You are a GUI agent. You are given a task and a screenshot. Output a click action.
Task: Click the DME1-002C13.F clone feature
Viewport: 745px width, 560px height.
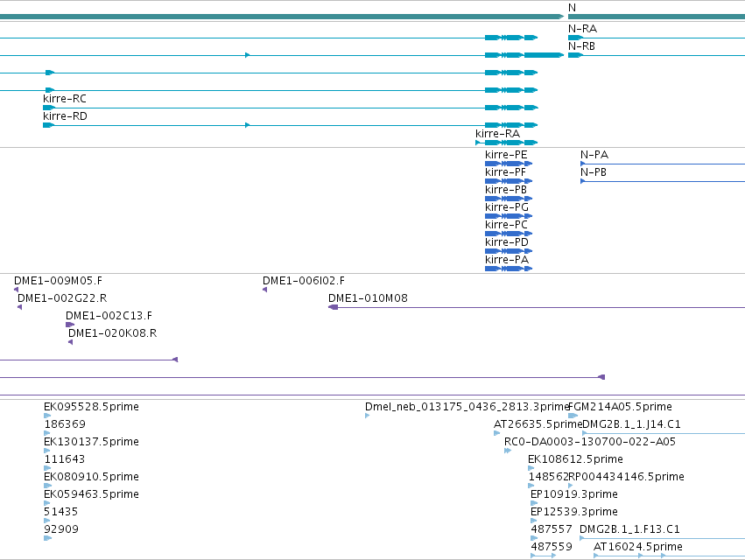pos(109,316)
